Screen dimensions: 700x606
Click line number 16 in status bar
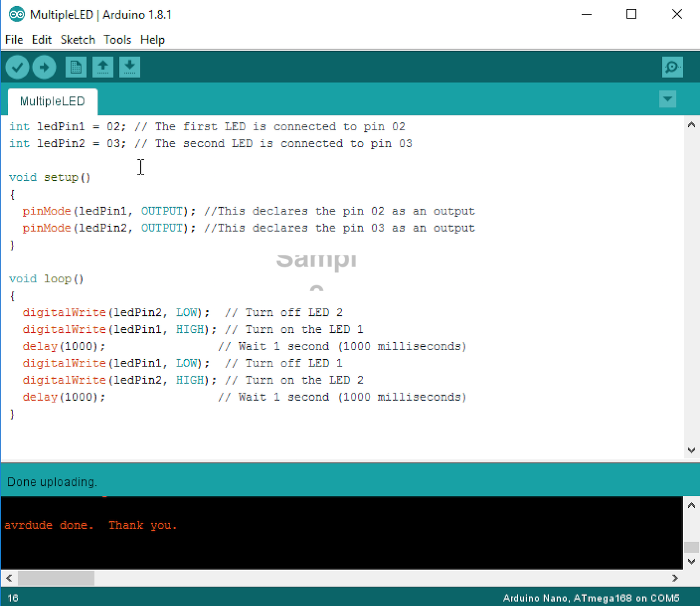(x=13, y=598)
